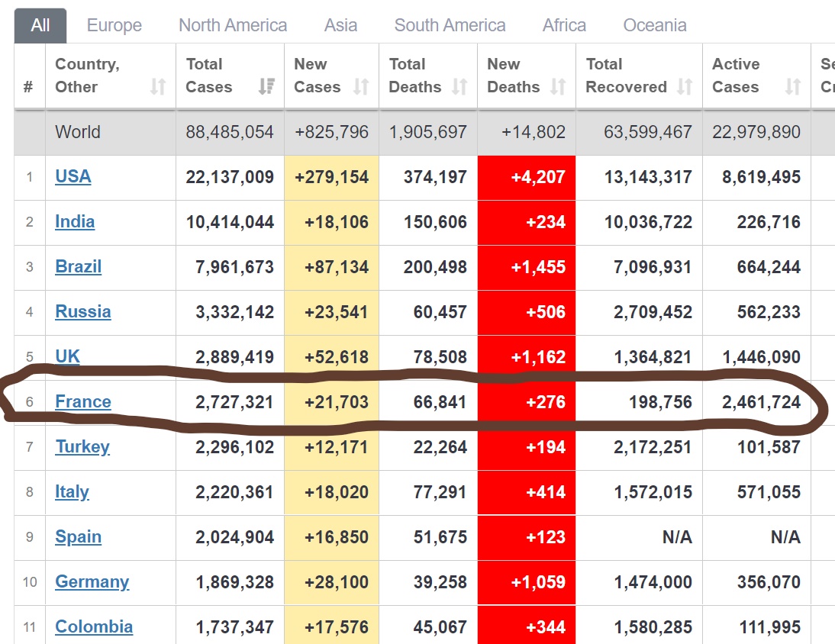Select World active cases 22,979,890
This screenshot has height=644, width=835.
pyautogui.click(x=756, y=132)
